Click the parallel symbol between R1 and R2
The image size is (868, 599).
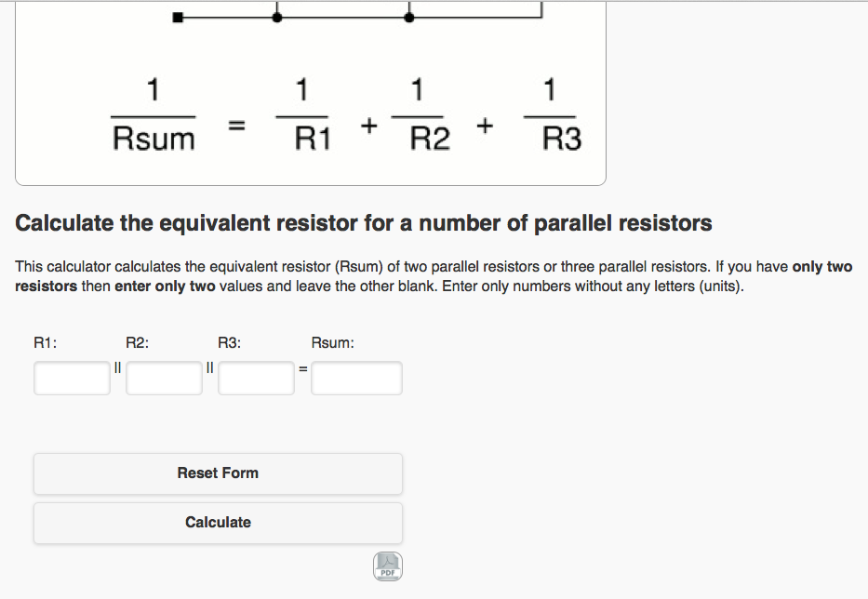tap(118, 368)
